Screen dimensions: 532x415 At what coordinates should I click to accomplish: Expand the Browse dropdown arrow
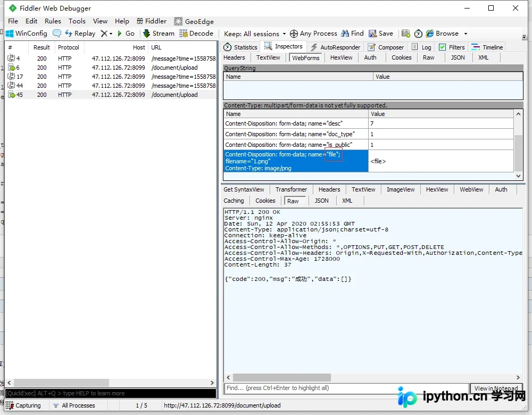465,34
